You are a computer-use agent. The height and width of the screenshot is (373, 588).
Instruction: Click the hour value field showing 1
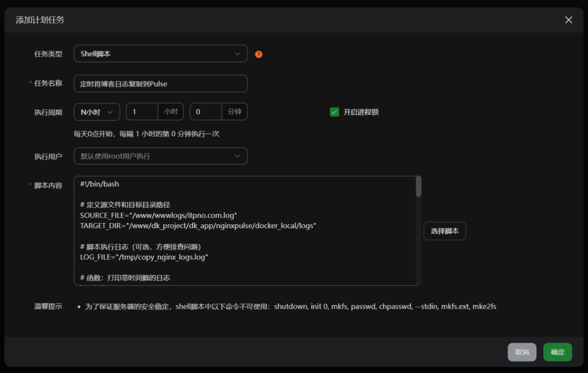[x=142, y=111]
